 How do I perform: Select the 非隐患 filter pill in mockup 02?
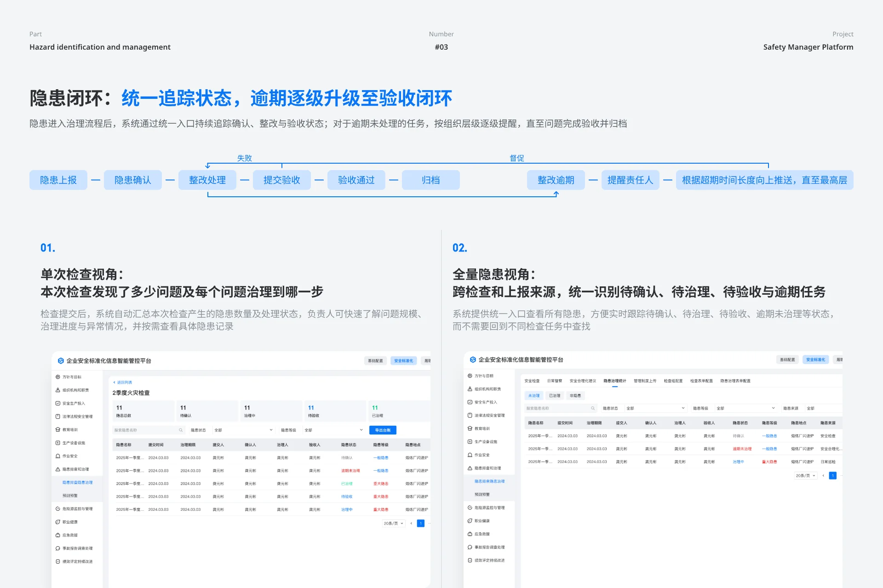pyautogui.click(x=575, y=395)
